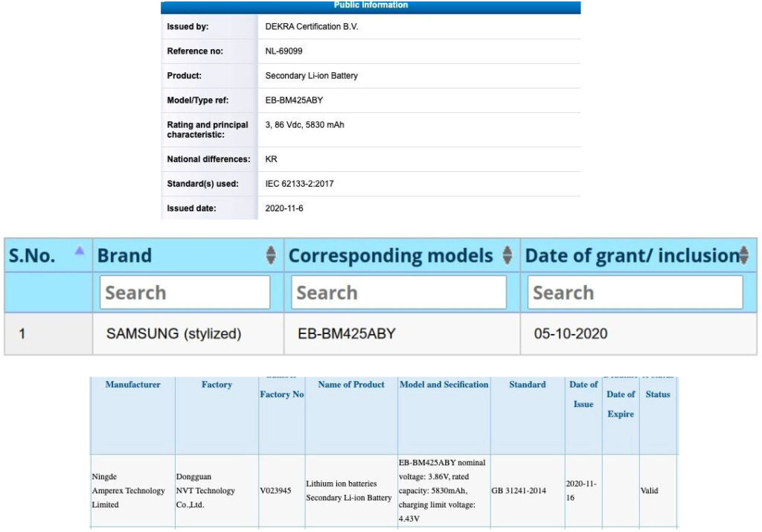
Task: Click the descending sort arrow on Date of grant
Action: point(743,260)
